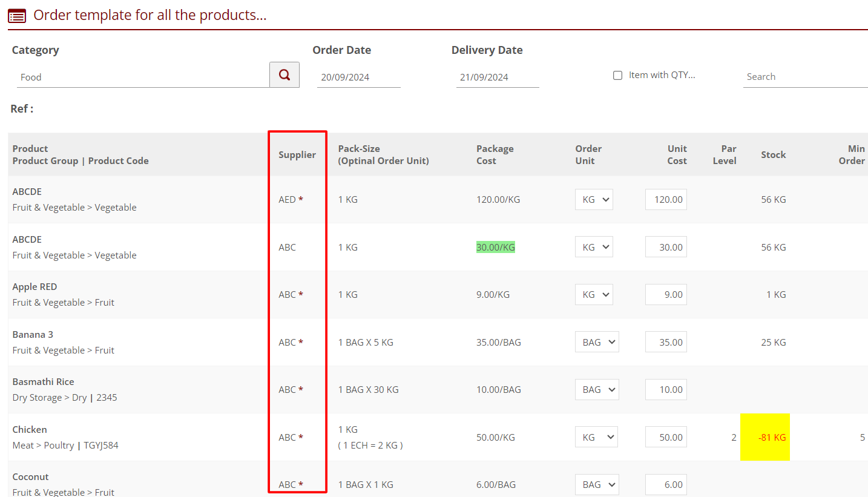Image resolution: width=868 pixels, height=497 pixels.
Task: Select the Delivery Date field
Action: (x=497, y=77)
